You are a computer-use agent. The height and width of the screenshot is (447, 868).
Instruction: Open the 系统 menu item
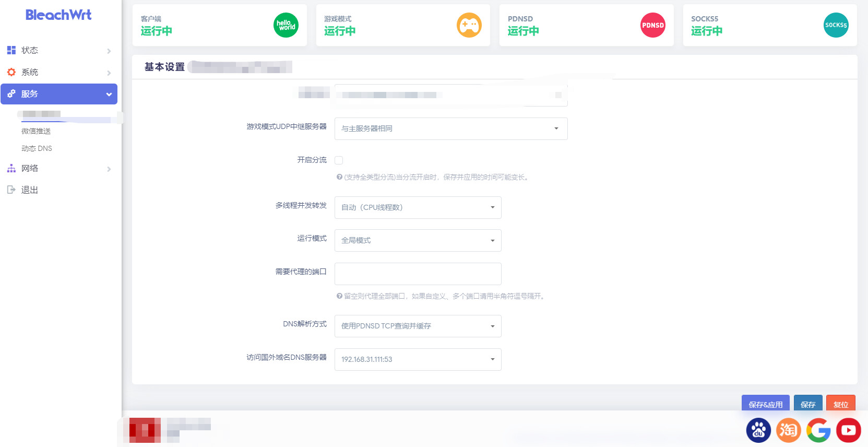(x=59, y=73)
